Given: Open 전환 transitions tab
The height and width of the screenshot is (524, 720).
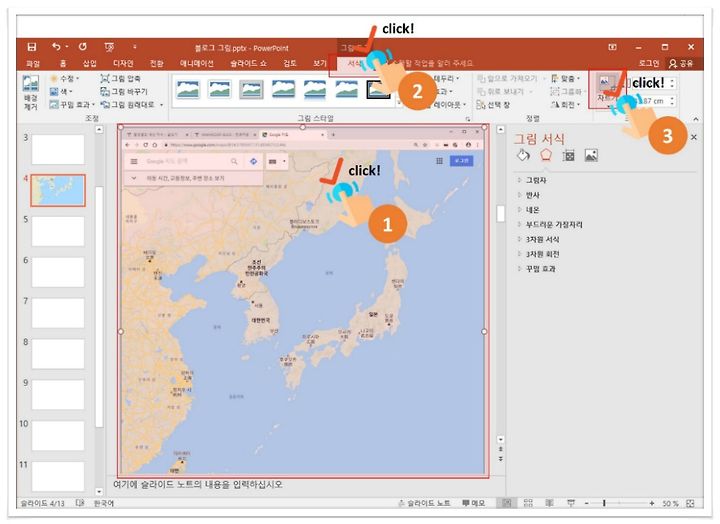Looking at the screenshot, I should (x=157, y=63).
